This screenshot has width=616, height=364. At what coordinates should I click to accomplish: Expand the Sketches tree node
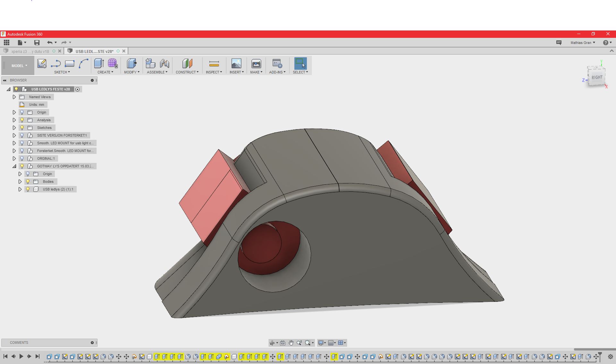tap(14, 128)
